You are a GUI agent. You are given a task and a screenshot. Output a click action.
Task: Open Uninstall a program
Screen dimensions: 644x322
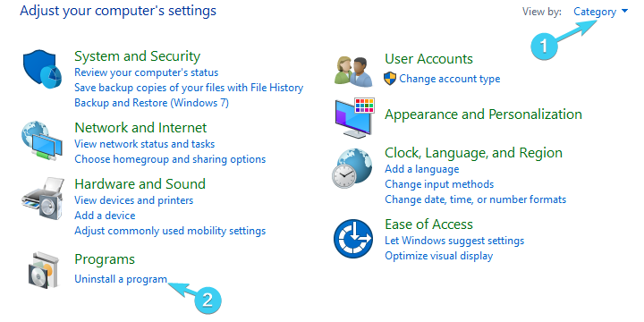click(x=121, y=279)
